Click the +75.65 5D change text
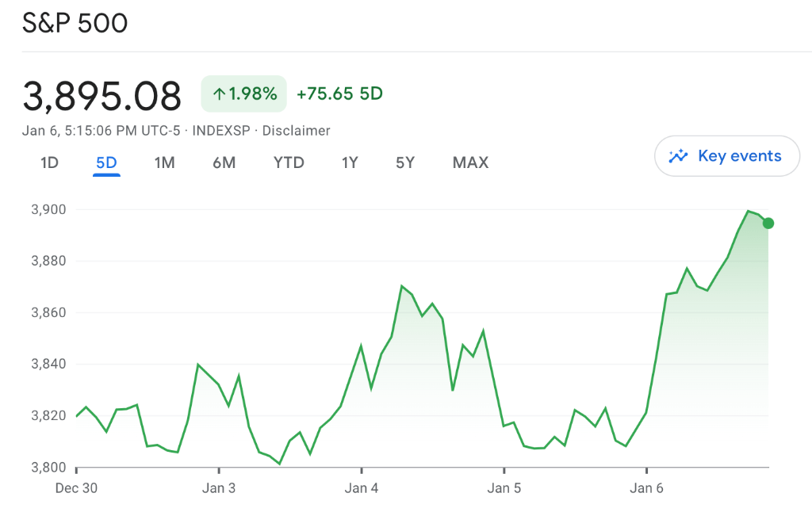812x512 pixels. click(x=339, y=94)
